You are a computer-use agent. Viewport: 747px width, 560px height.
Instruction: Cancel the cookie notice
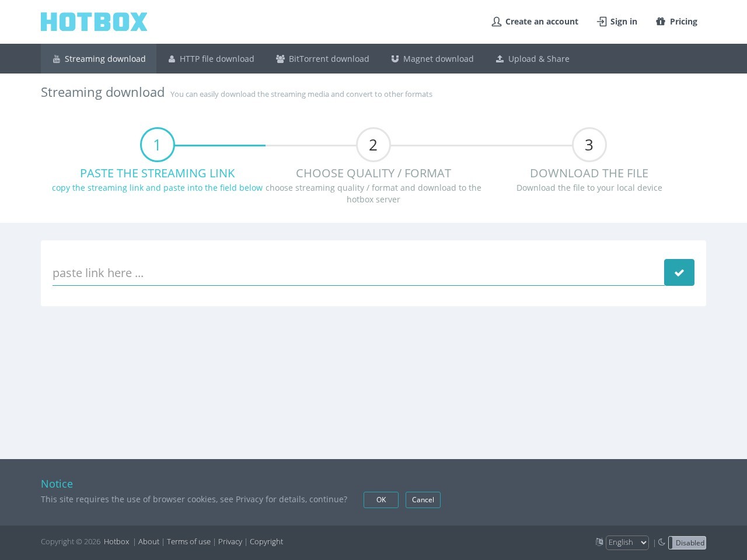pyautogui.click(x=423, y=500)
